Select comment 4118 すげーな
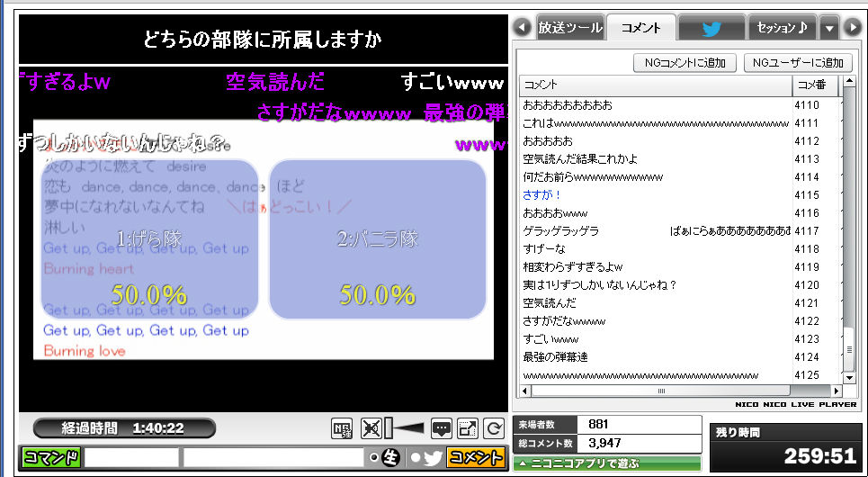 (680, 248)
